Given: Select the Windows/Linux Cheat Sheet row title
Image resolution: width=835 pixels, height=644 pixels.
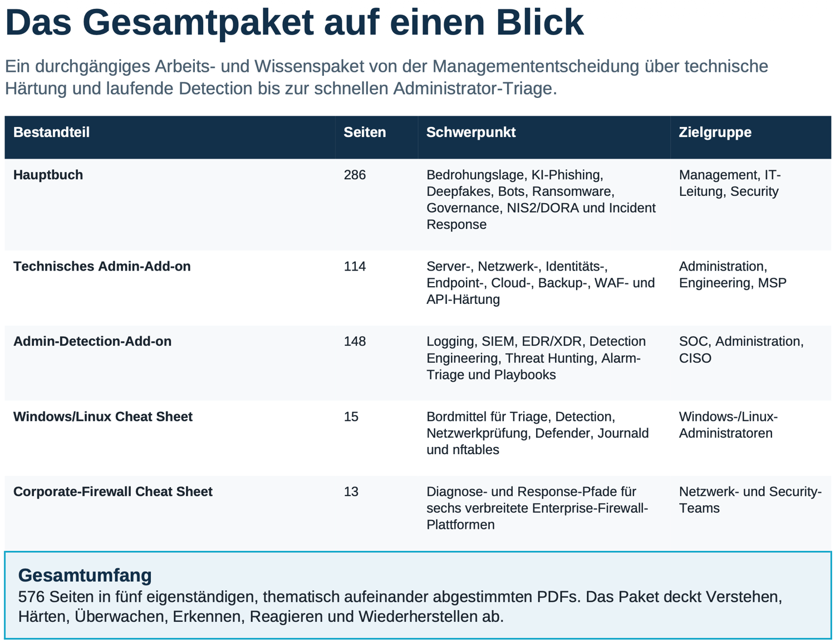Looking at the screenshot, I should point(103,416).
